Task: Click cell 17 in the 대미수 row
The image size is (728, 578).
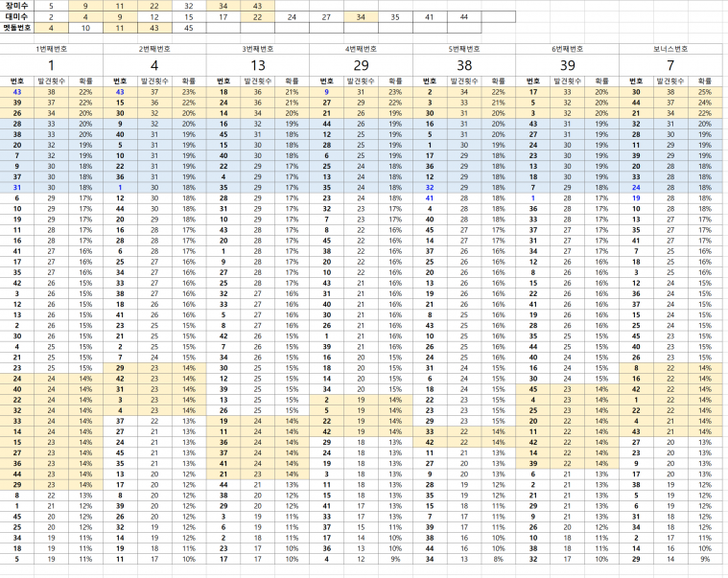Action: click(223, 16)
